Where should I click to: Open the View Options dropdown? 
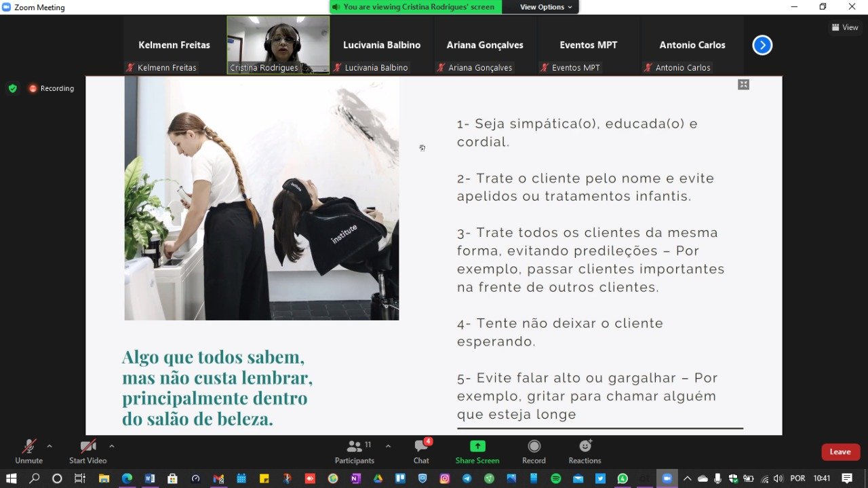pyautogui.click(x=546, y=7)
